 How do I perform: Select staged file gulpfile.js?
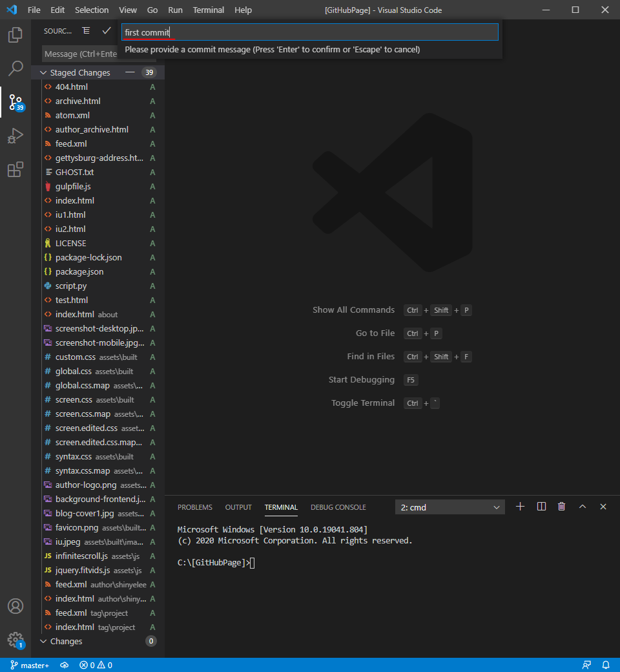(x=73, y=186)
